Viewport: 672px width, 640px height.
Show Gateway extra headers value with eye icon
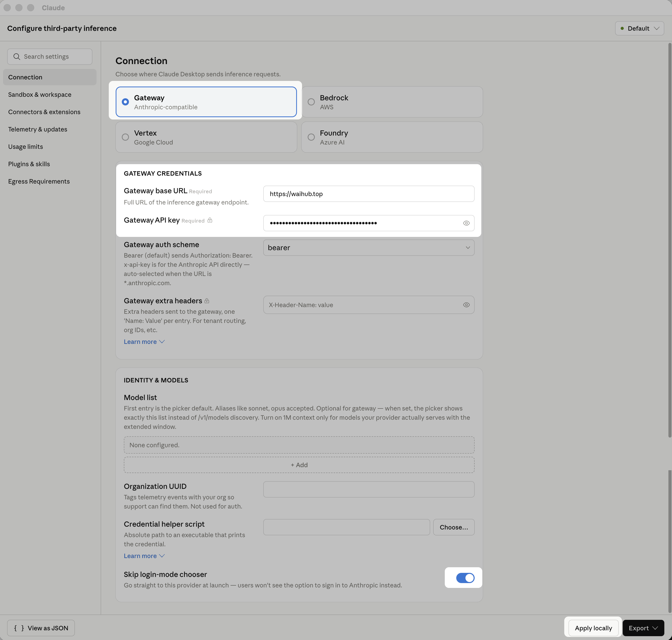tap(466, 305)
